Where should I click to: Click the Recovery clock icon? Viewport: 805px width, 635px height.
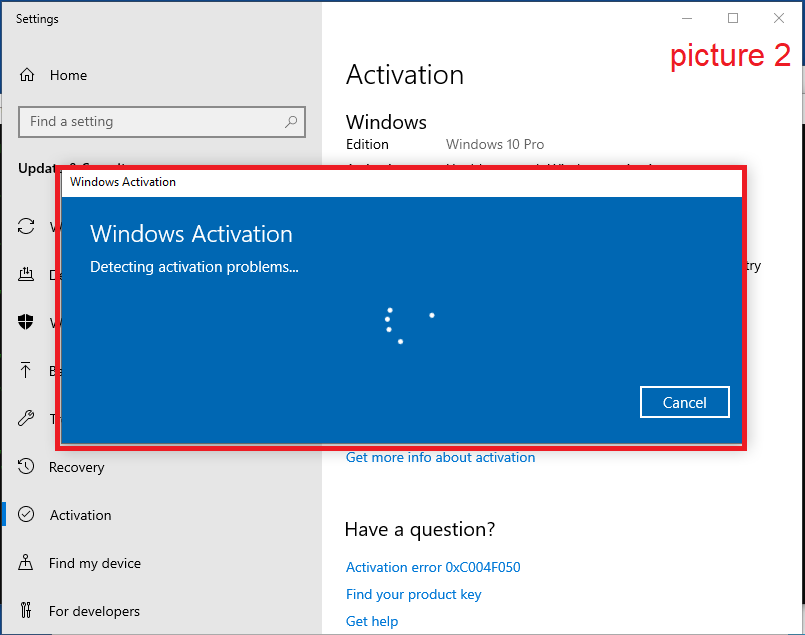coord(26,467)
